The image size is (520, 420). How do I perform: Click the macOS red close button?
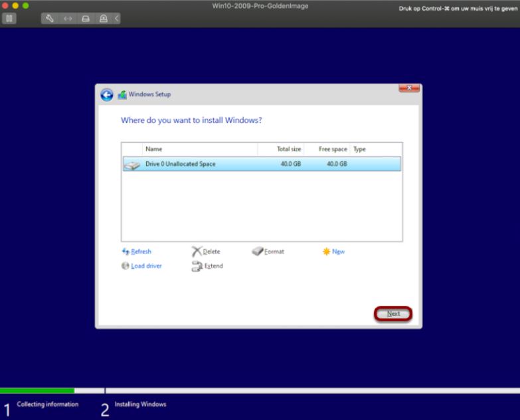point(5,5)
